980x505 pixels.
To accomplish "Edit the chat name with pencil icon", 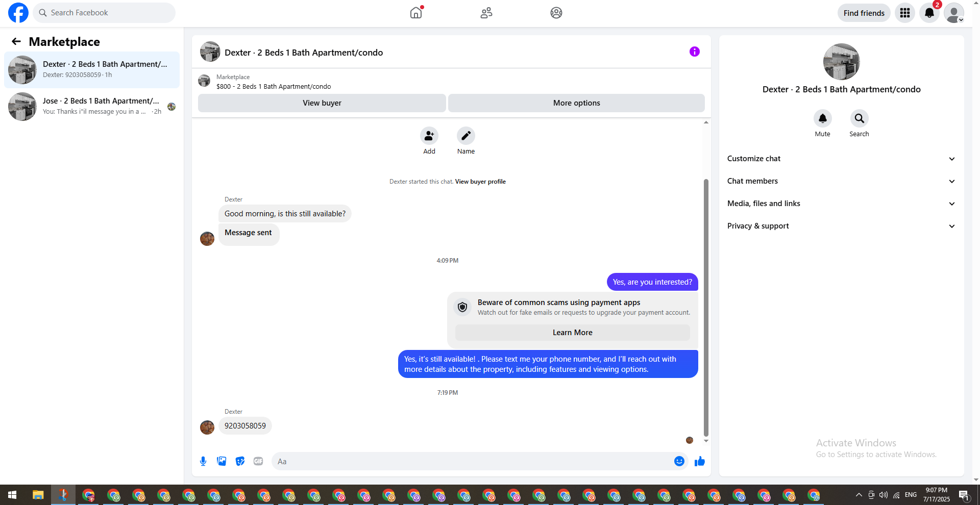I will [466, 136].
